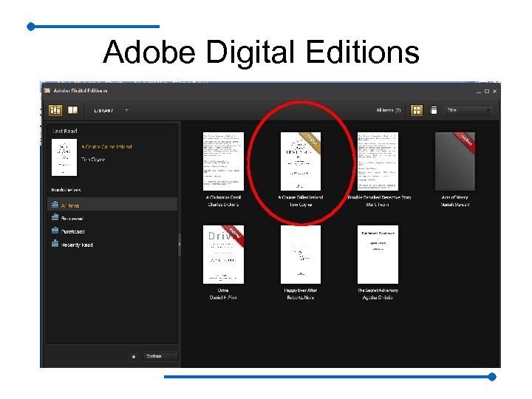This screenshot has height=399, width=532.
Task: Select list view icon
Action: [x=433, y=110]
